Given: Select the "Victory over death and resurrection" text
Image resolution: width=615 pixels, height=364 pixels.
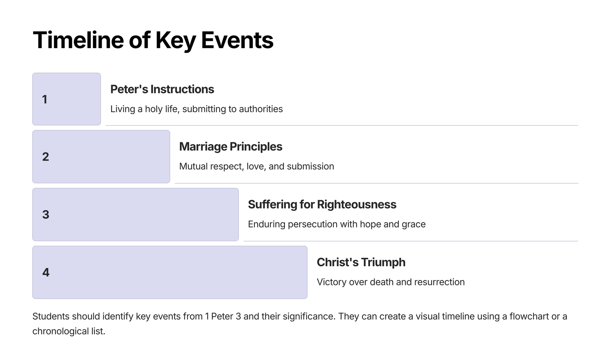Looking at the screenshot, I should [x=390, y=282].
